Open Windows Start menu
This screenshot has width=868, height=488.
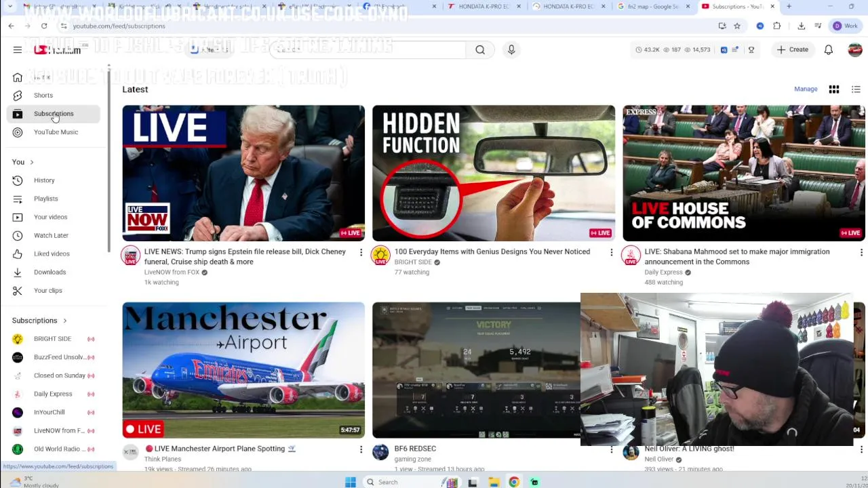(351, 482)
